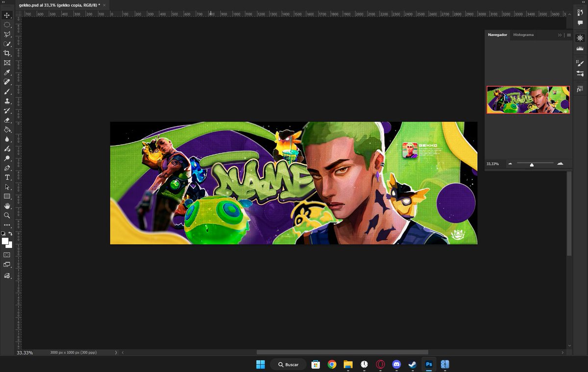Screen dimensions: 588x372
Task: Select the Elliptical Marquee tool
Action: pyautogui.click(x=7, y=24)
